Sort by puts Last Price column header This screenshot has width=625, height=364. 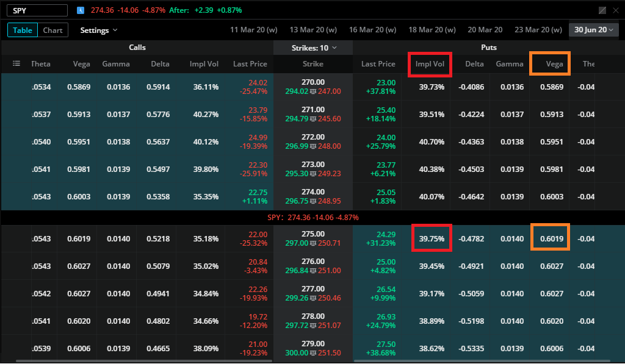378,64
